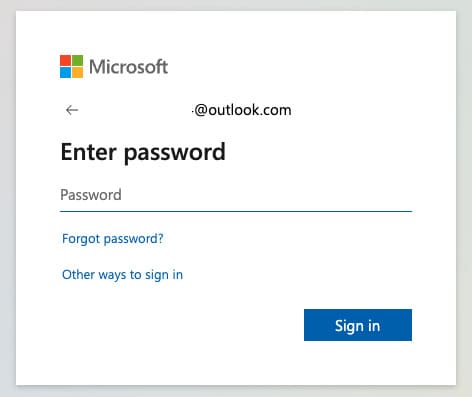This screenshot has height=397, width=472.
Task: Click the blue underline of password field
Action: [x=236, y=211]
